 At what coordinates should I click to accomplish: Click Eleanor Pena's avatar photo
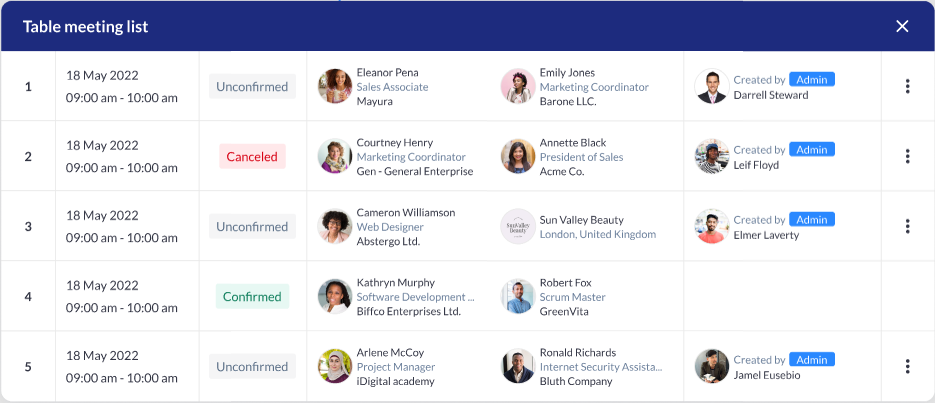click(335, 86)
